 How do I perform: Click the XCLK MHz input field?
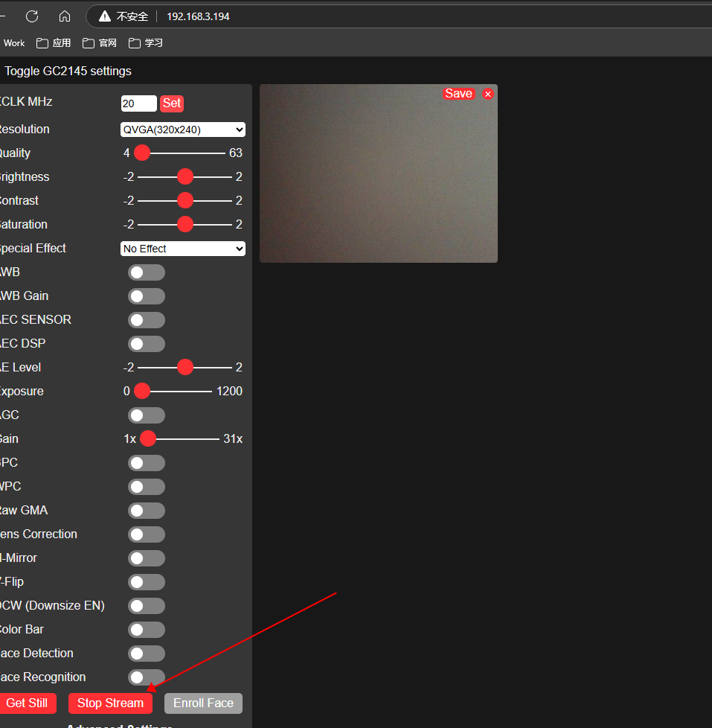pos(139,103)
